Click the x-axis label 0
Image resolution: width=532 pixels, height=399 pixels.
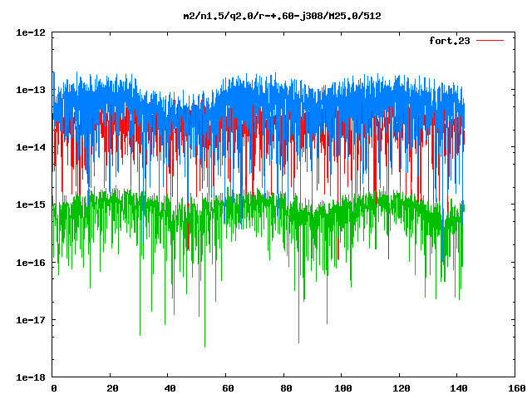click(x=54, y=388)
